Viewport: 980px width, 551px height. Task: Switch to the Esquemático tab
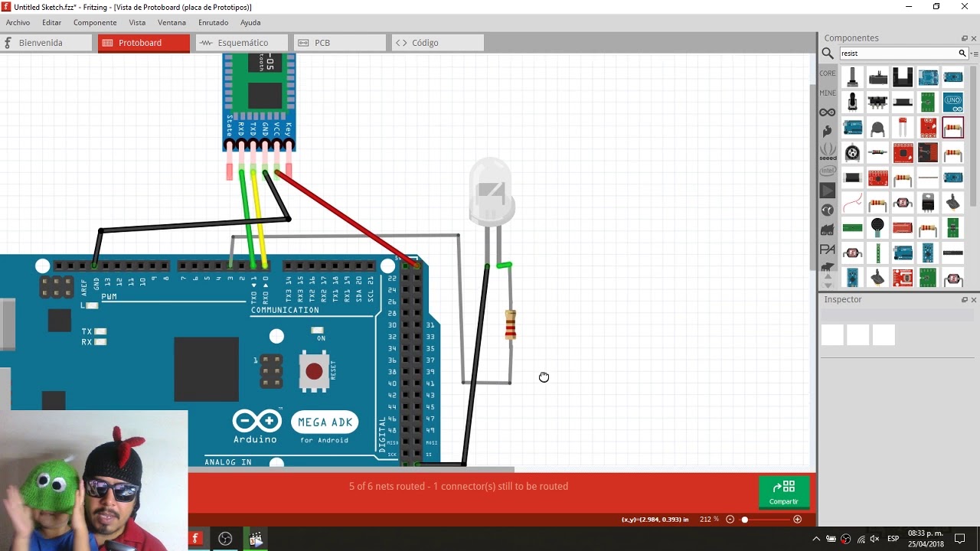[x=242, y=43]
